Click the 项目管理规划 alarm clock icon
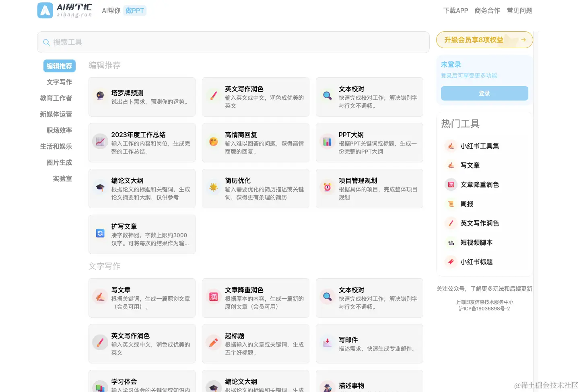Viewport: 581px width, 392px height. coord(328,187)
